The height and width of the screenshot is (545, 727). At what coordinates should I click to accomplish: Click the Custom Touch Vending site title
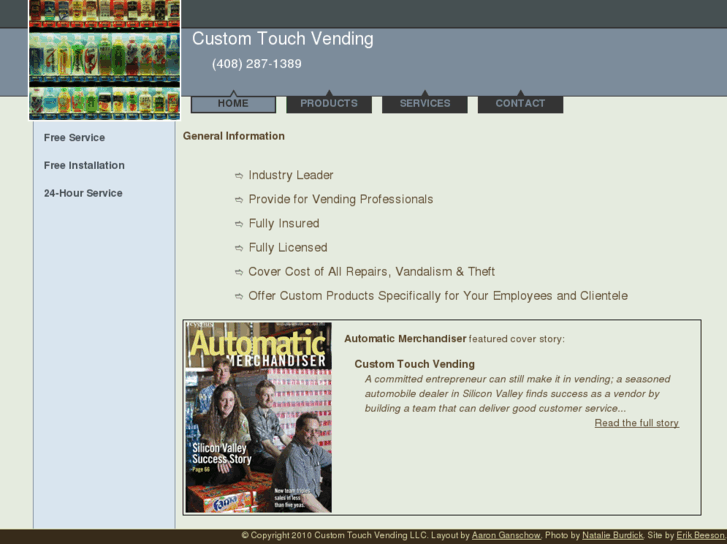pyautogui.click(x=282, y=38)
